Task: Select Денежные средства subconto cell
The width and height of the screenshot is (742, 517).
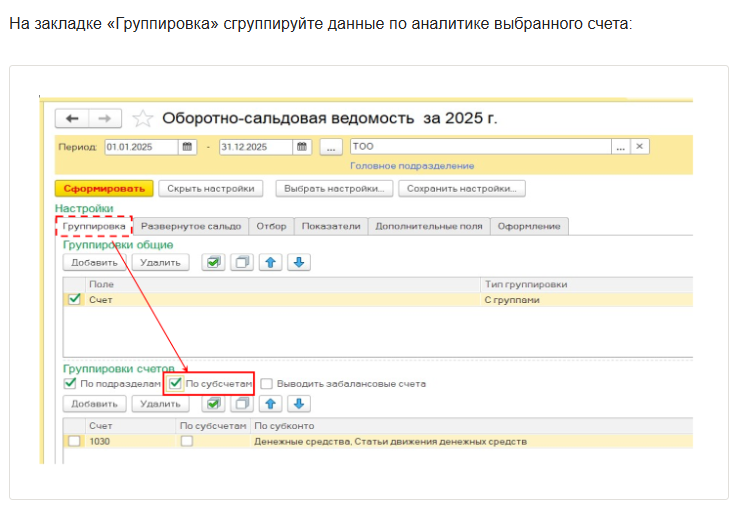Action: click(x=472, y=441)
